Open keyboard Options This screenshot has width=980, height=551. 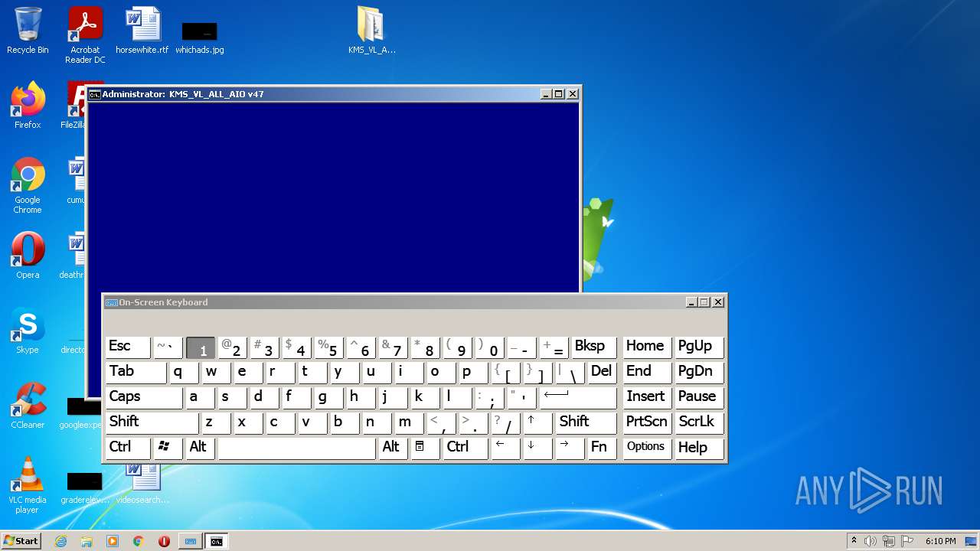(647, 448)
